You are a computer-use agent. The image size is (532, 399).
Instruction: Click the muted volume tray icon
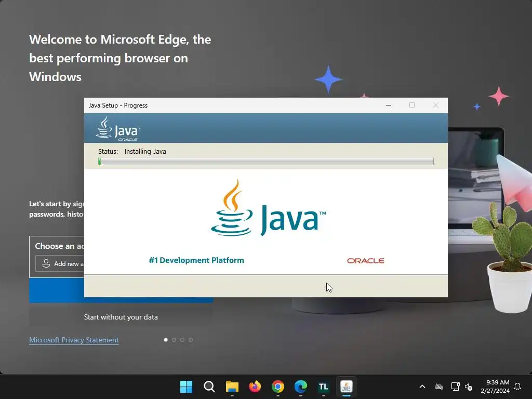tap(469, 387)
